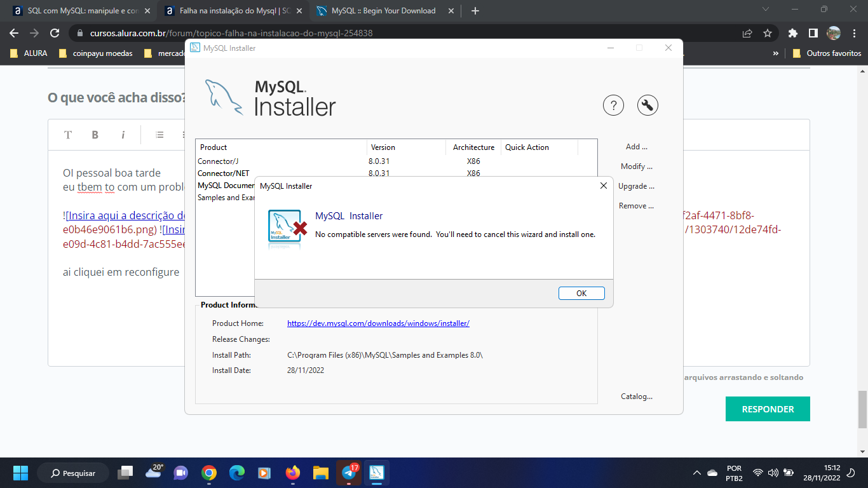The width and height of the screenshot is (868, 488).
Task: Open the Outros favoritos folder
Action: (827, 53)
